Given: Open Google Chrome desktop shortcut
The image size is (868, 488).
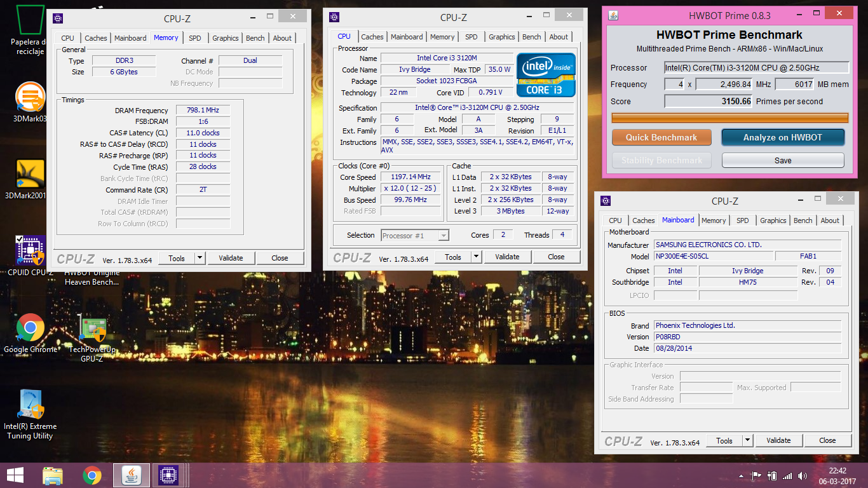Looking at the screenshot, I should (30, 334).
